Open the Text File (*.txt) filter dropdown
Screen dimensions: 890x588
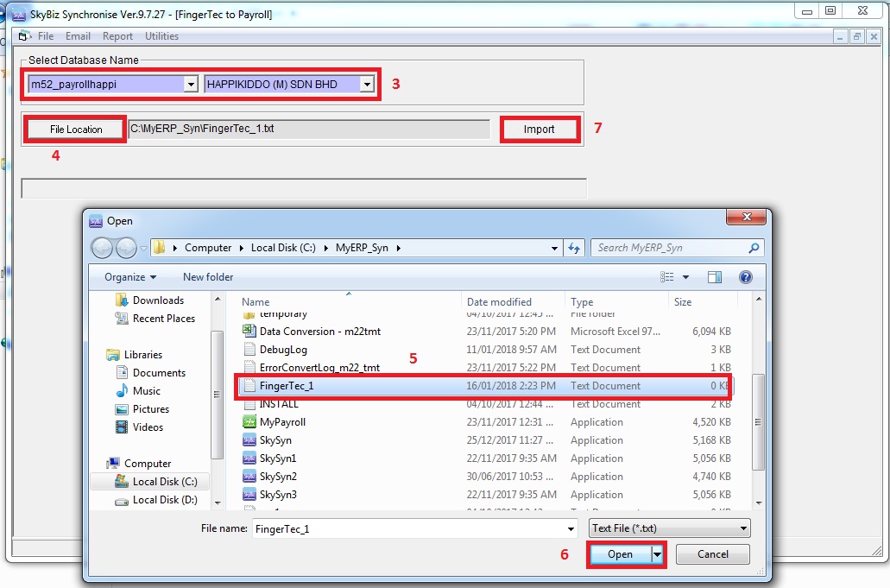[744, 528]
